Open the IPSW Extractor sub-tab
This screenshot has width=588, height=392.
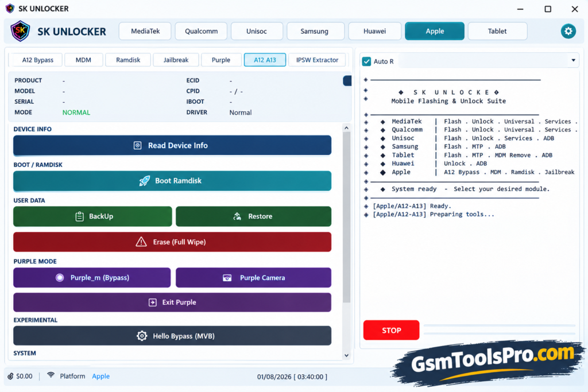coord(317,60)
